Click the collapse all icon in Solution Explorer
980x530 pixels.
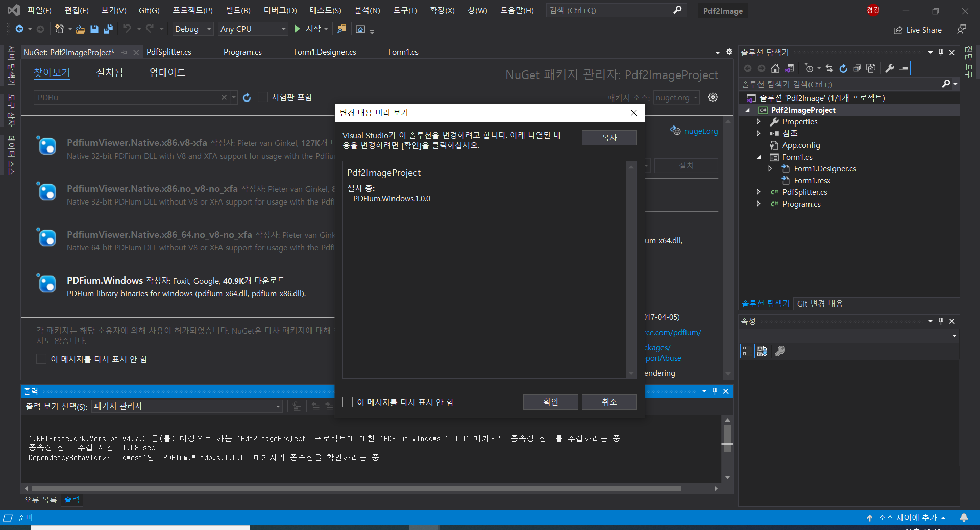click(857, 68)
